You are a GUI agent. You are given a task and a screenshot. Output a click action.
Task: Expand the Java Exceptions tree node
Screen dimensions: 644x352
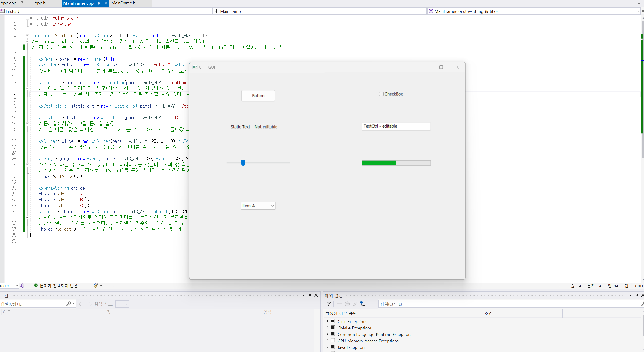[327, 347]
